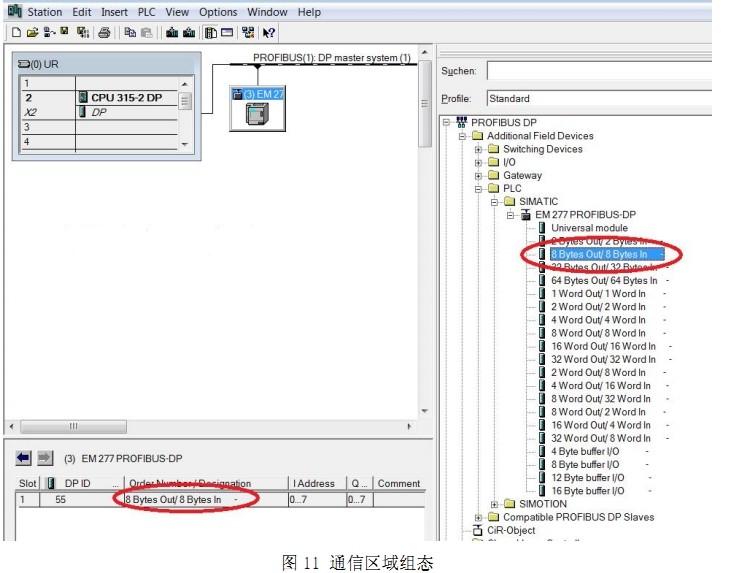Click the DP interface icon in row X2
Viewport: 731px width, 573px height.
click(x=83, y=112)
